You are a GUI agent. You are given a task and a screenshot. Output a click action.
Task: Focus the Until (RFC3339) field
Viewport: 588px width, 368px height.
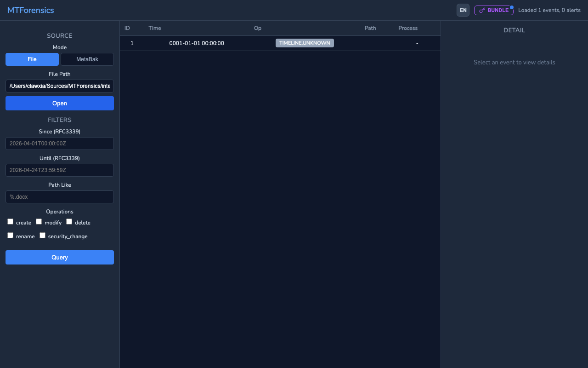click(60, 170)
